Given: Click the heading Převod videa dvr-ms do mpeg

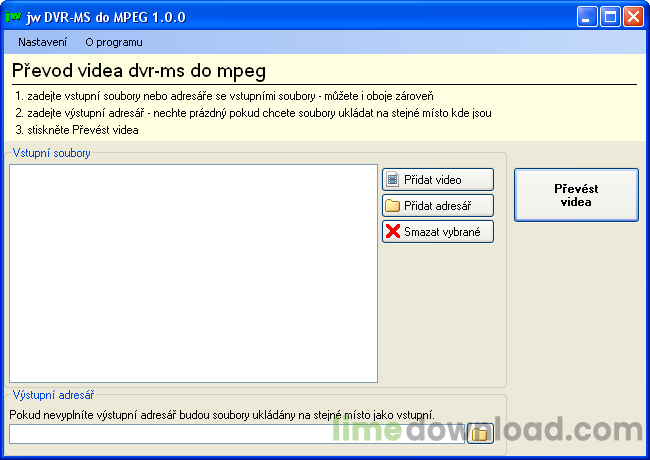Looking at the screenshot, I should 139,71.
